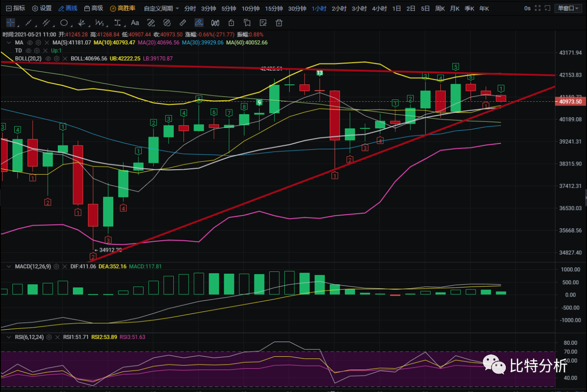The width and height of the screenshot is (587, 392).
Task: Click the 高胜率 button
Action: (x=122, y=8)
